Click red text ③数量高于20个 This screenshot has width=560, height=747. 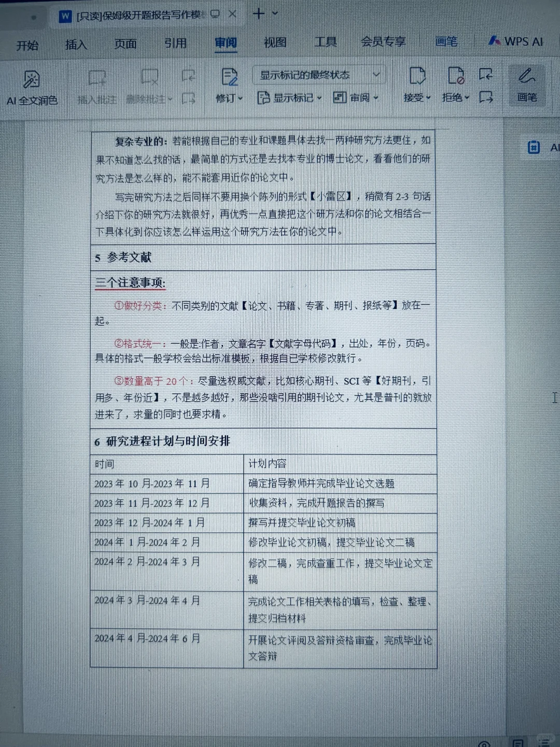[155, 381]
